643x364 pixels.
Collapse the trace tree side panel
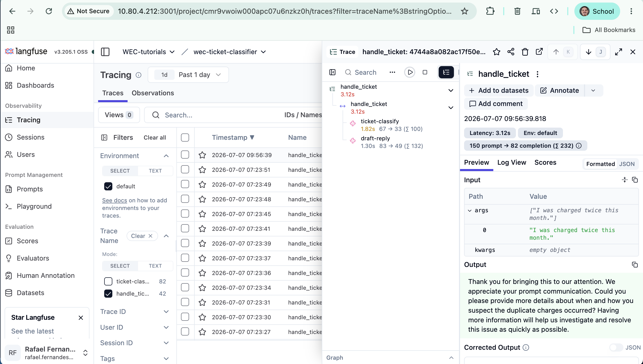(332, 72)
